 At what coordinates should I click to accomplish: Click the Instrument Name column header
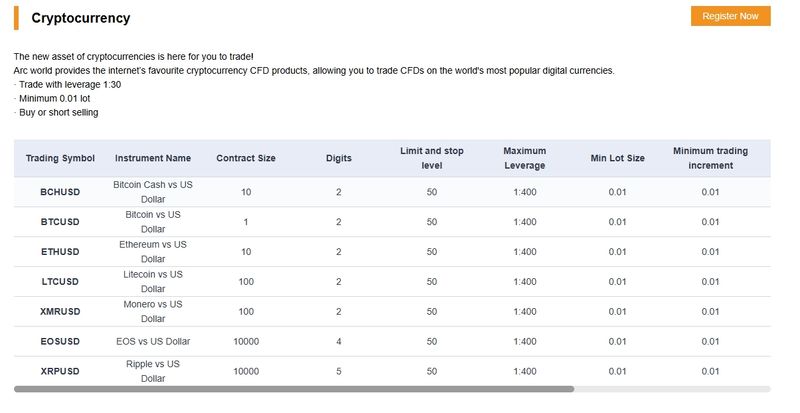pyautogui.click(x=153, y=158)
